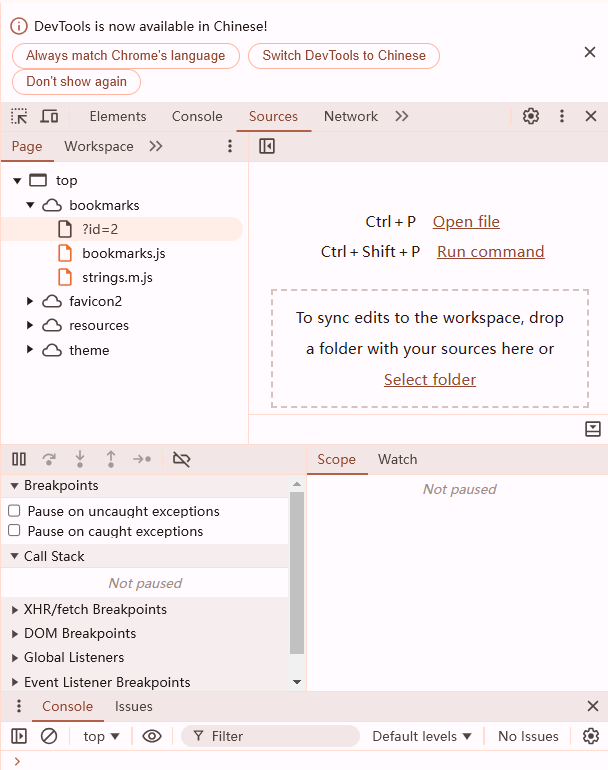Enable Pause on caught exceptions
The image size is (608, 770).
14,531
